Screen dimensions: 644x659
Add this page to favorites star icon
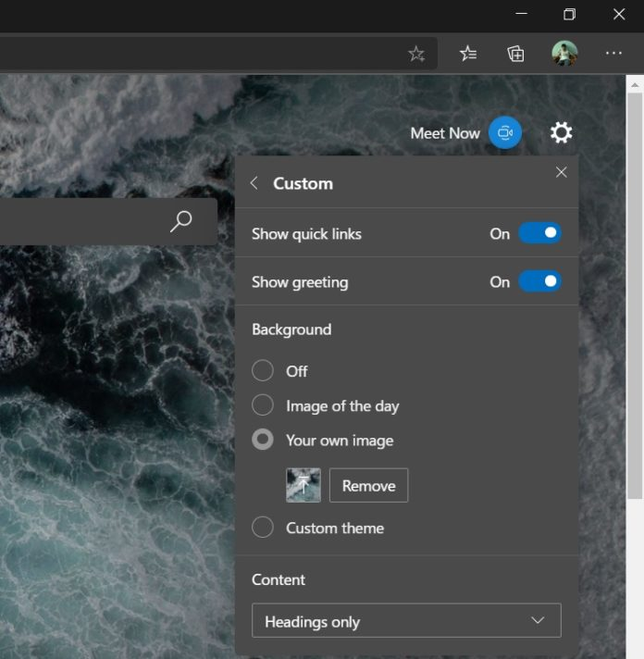point(416,54)
